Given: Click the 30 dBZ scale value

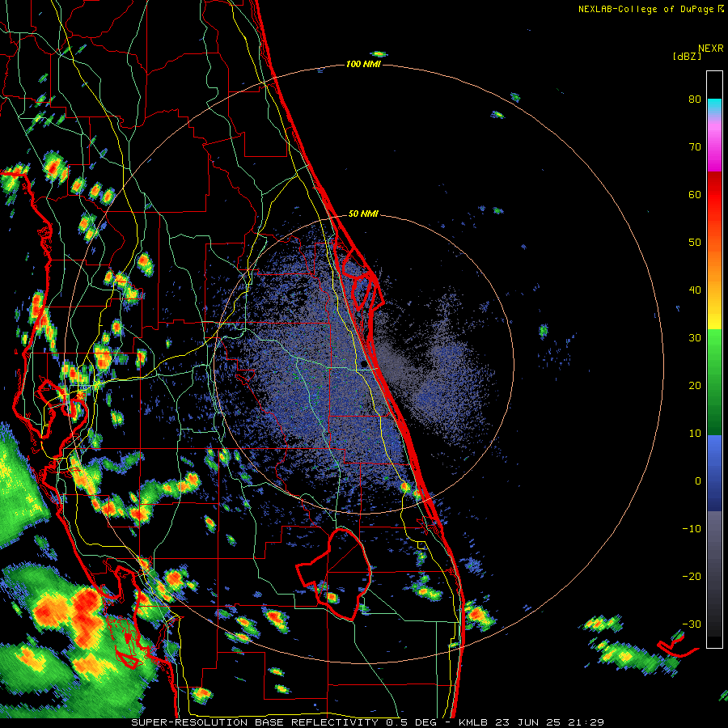Looking at the screenshot, I should (695, 338).
